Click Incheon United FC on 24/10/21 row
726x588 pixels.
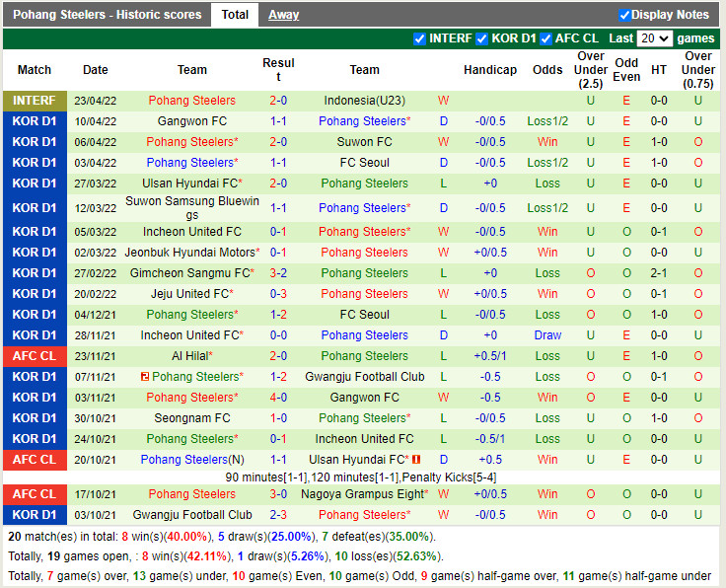click(x=364, y=438)
